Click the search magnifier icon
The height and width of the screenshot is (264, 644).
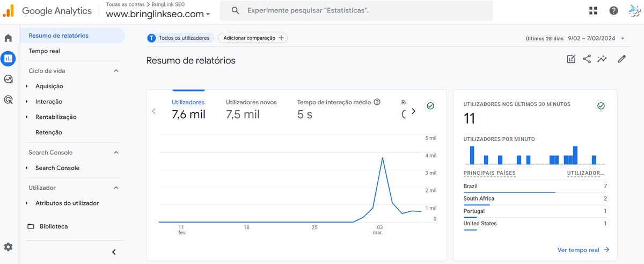click(235, 11)
